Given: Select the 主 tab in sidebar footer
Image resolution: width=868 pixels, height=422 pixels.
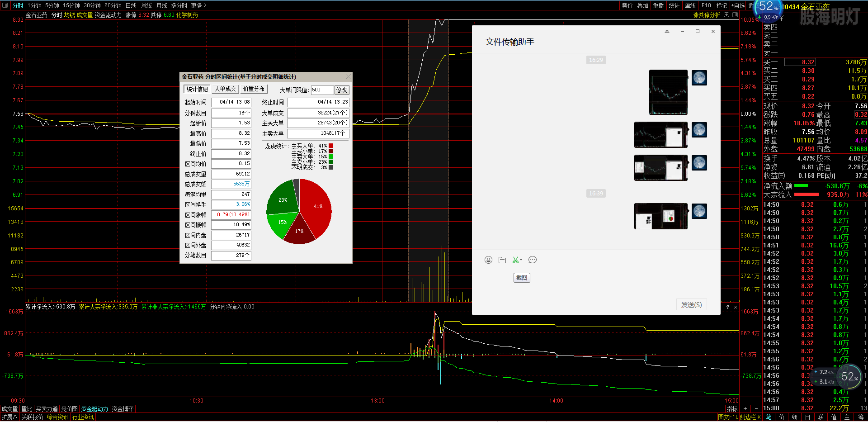Looking at the screenshot, I should (847, 417).
